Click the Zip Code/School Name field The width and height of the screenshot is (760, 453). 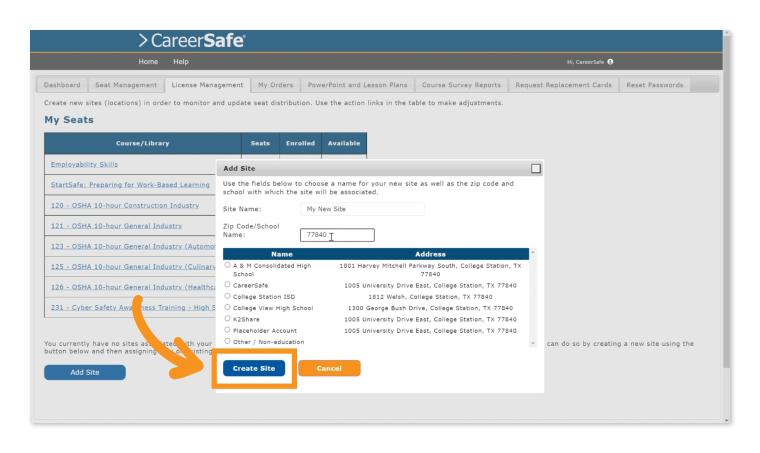click(337, 235)
